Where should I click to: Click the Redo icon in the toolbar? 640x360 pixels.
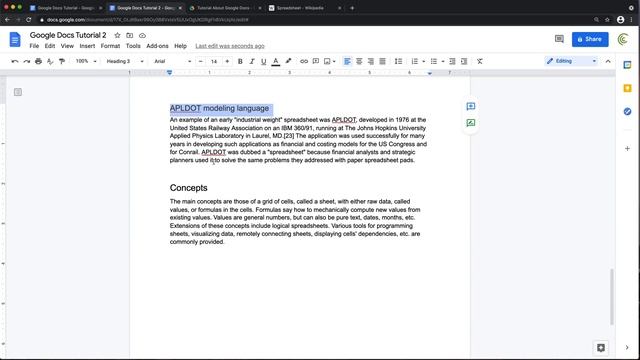point(27,61)
